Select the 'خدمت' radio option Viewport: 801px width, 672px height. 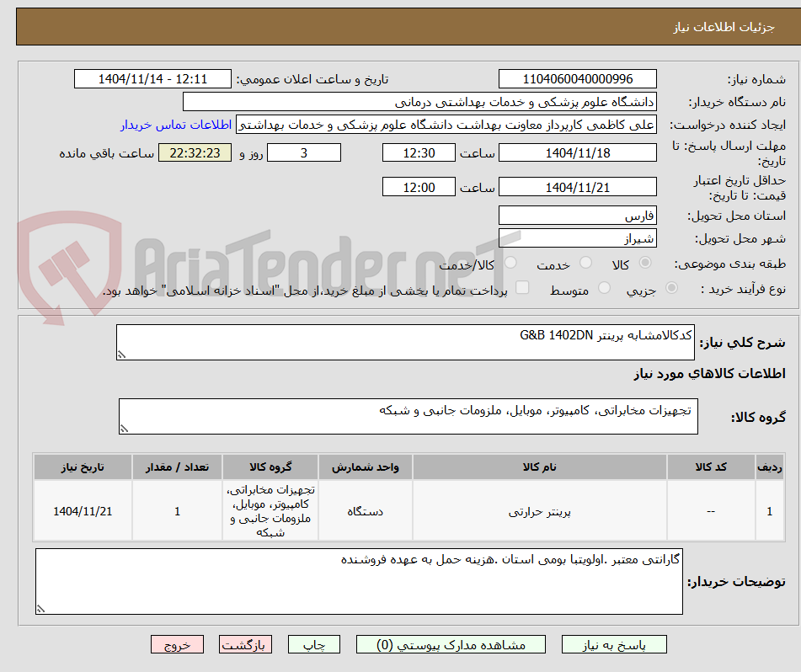click(x=585, y=263)
